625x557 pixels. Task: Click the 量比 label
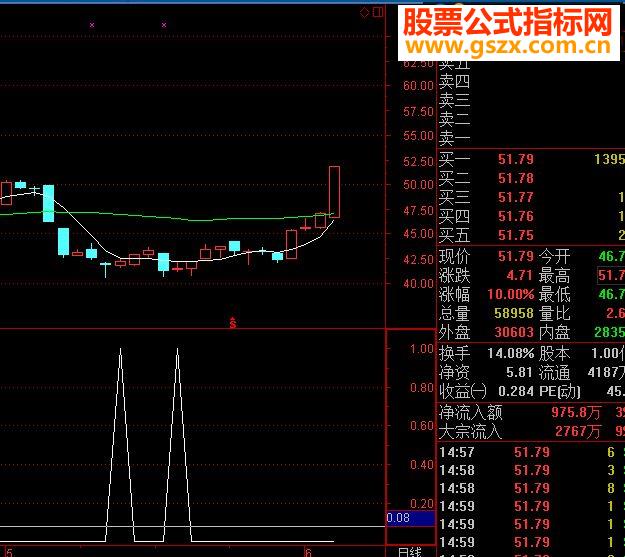point(555,313)
